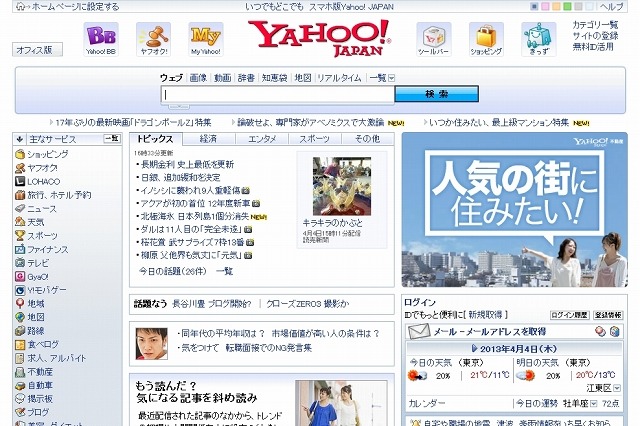The width and height of the screenshot is (640, 426).
Task: Open the 江東区 location dropdown
Action: click(x=617, y=388)
